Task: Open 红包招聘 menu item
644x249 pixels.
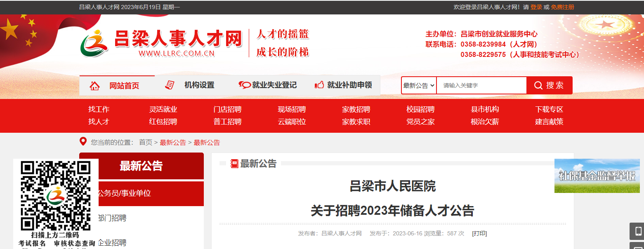Action: pos(163,122)
